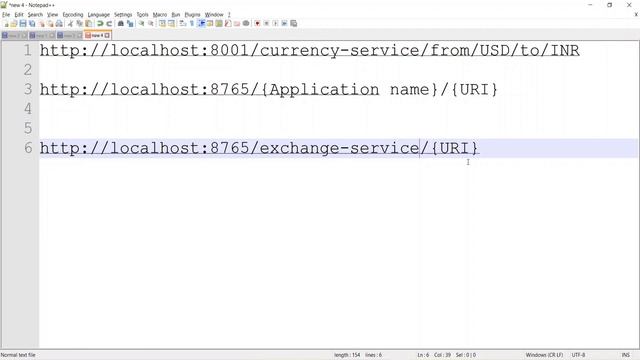The height and width of the screenshot is (360, 640).
Task: Click the Cut scissors icon
Action: coord(70,24)
